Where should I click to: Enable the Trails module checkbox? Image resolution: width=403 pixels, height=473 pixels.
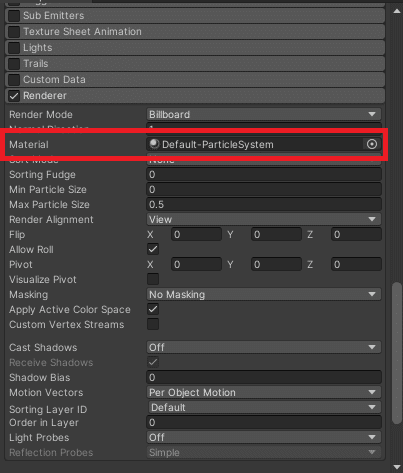point(14,64)
